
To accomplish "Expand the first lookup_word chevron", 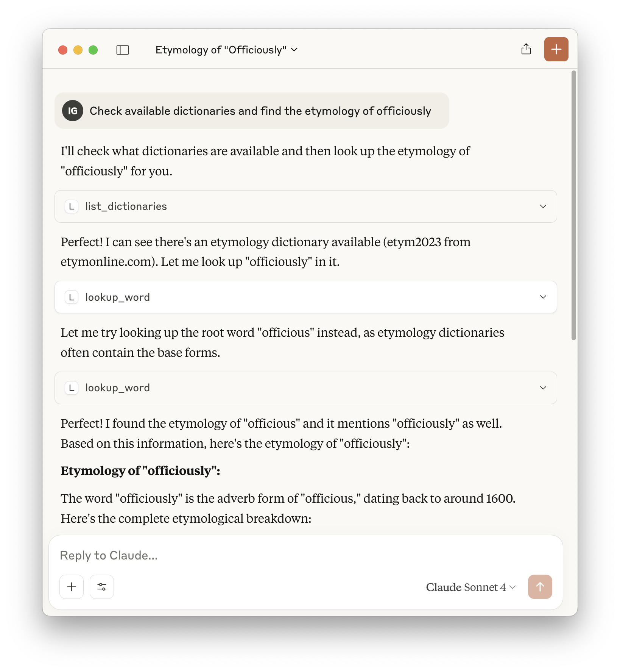I will click(543, 297).
